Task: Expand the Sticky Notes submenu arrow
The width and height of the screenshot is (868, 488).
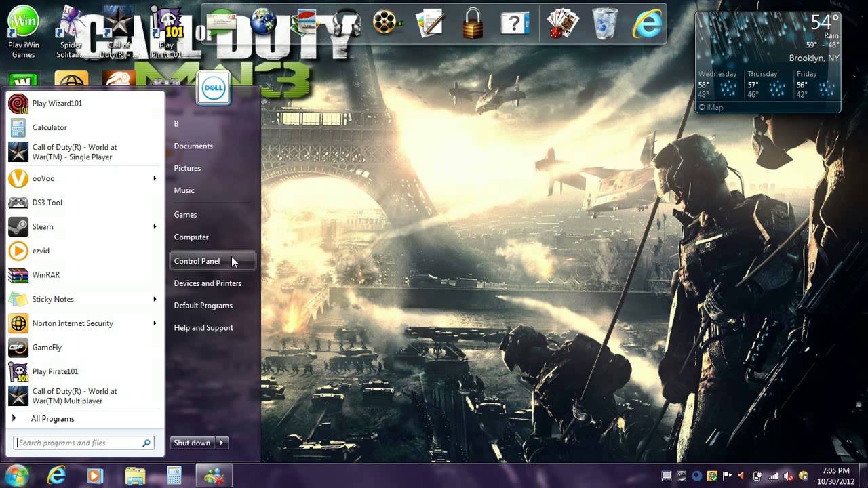Action: [155, 299]
